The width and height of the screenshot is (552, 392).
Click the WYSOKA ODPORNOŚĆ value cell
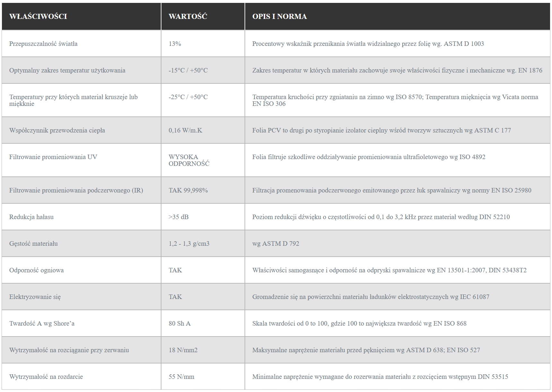coord(189,160)
